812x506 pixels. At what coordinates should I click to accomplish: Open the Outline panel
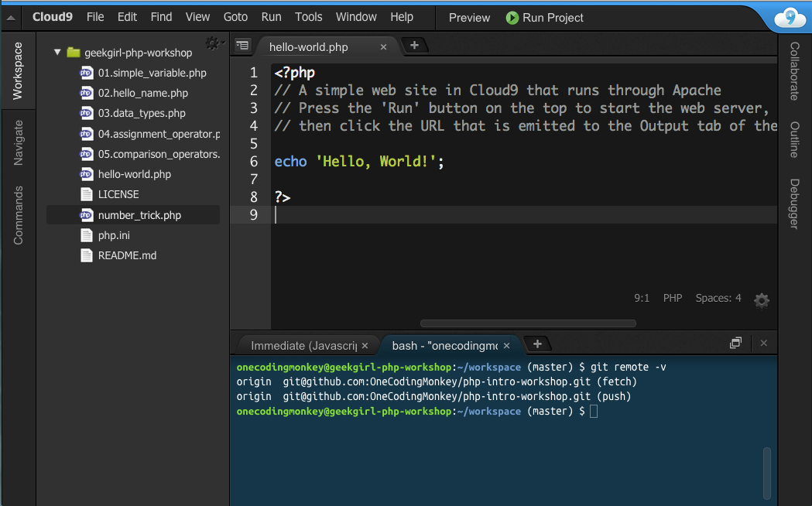(x=794, y=140)
